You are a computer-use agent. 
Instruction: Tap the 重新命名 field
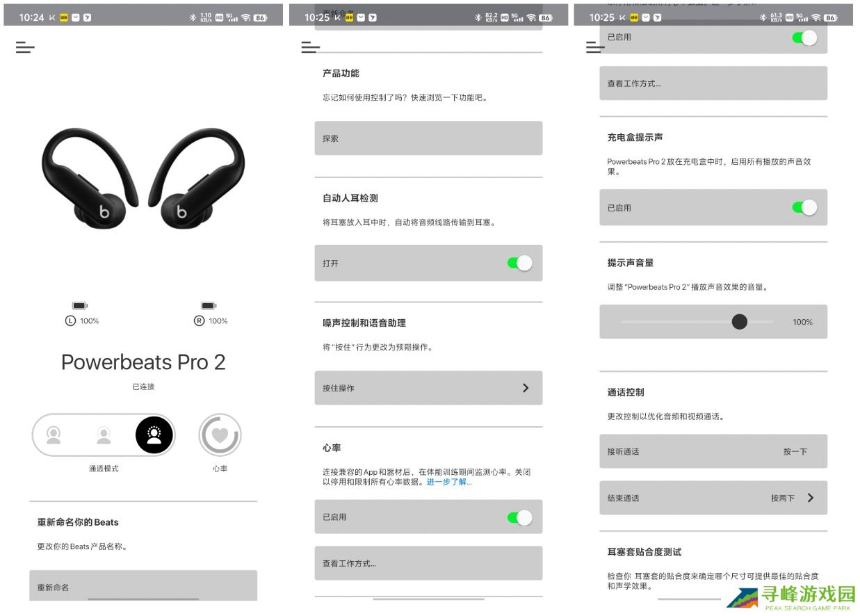[x=143, y=585]
